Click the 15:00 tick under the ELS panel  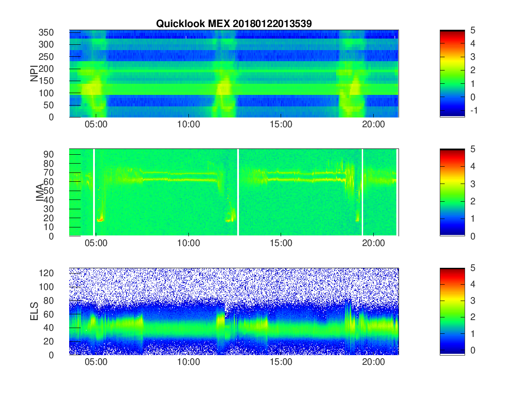(281, 362)
